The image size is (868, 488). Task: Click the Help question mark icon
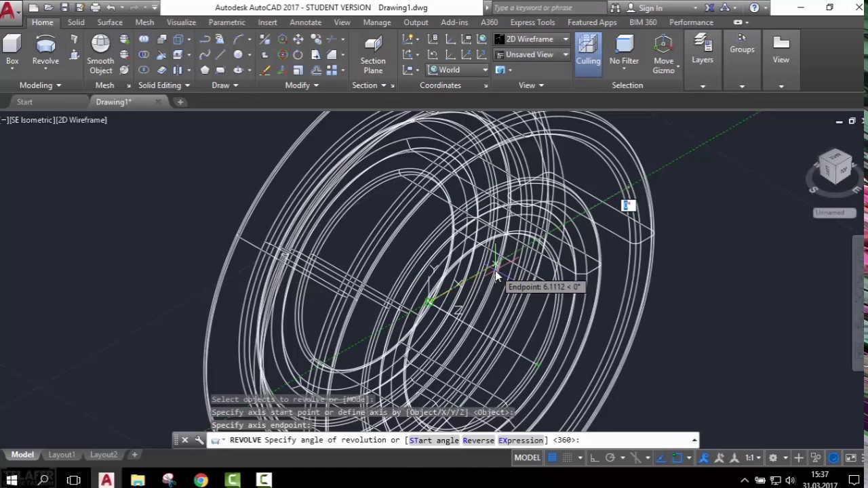pos(754,7)
